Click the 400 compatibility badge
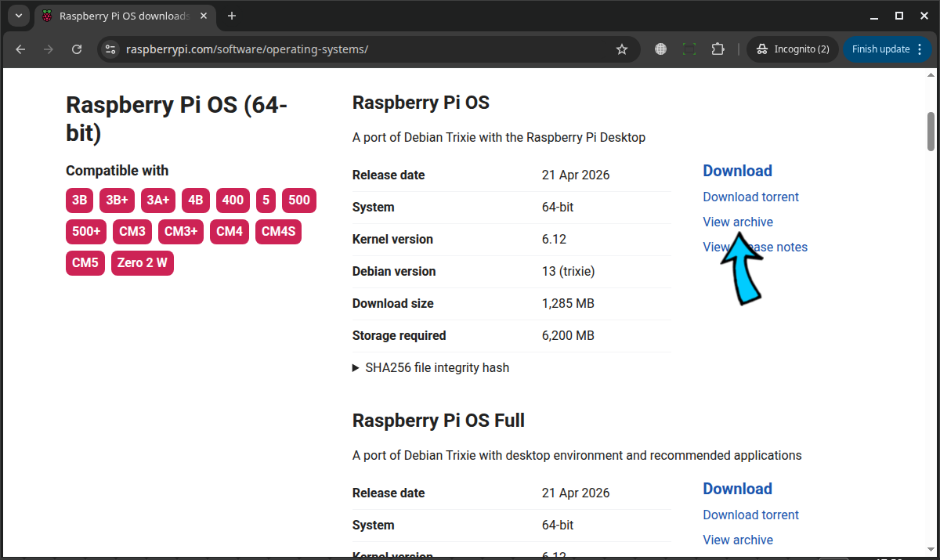This screenshot has width=940, height=560. coord(233,200)
